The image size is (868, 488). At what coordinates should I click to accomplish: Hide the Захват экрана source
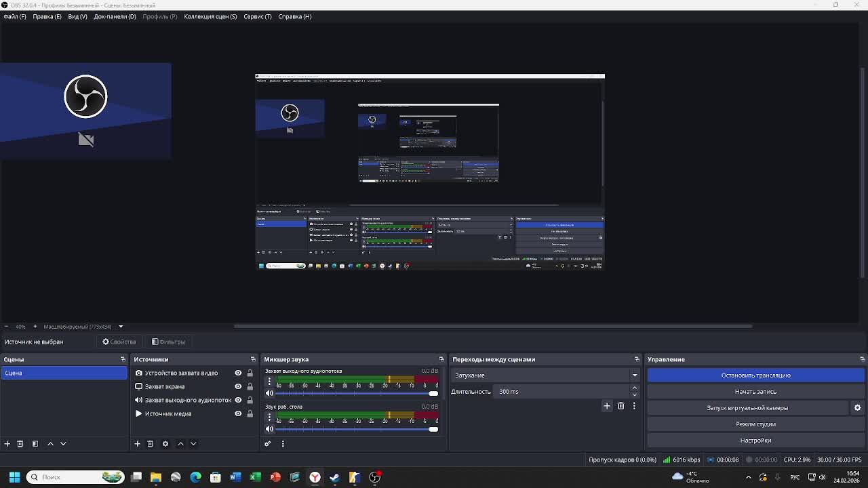coord(238,386)
